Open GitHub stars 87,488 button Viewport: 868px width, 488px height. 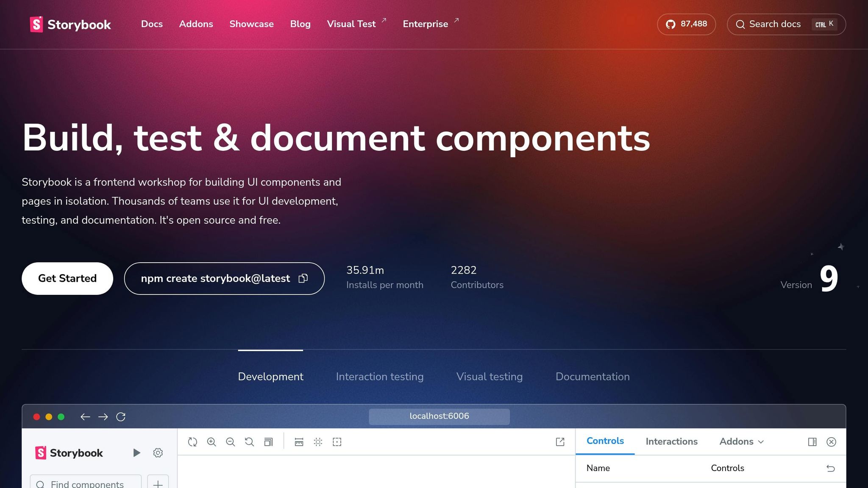pyautogui.click(x=686, y=24)
